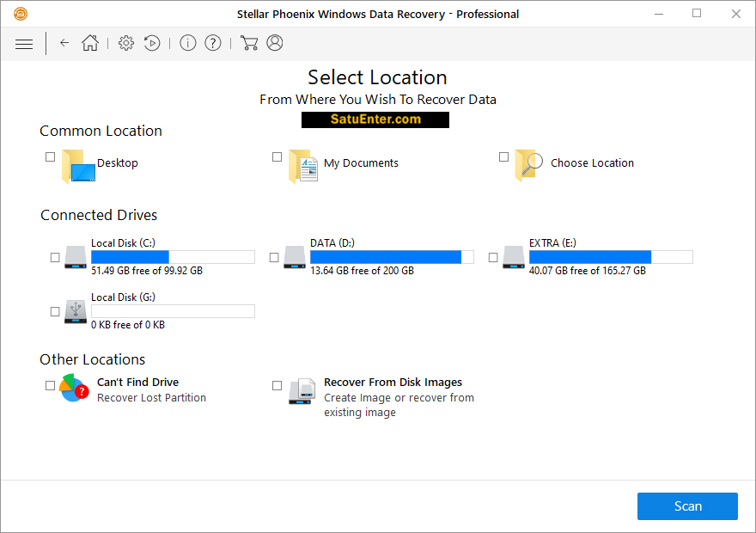Click the 'Recover Lost Partition' description
Screen dimensions: 756x533
pos(151,397)
